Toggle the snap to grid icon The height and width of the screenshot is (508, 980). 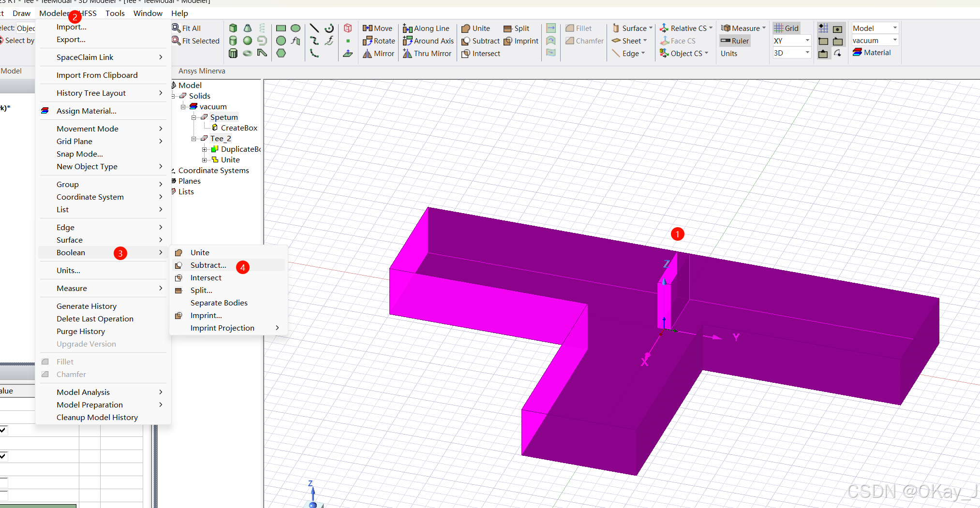click(823, 28)
